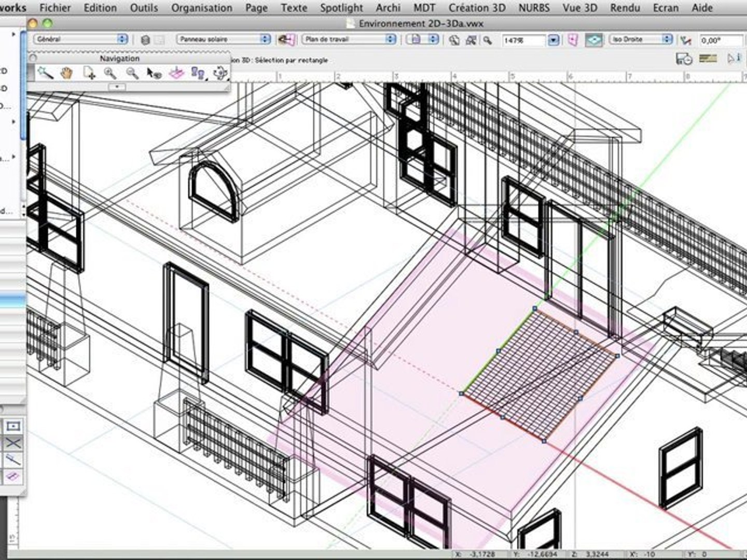Open the Vue 3D menu
747x560 pixels.
[580, 8]
